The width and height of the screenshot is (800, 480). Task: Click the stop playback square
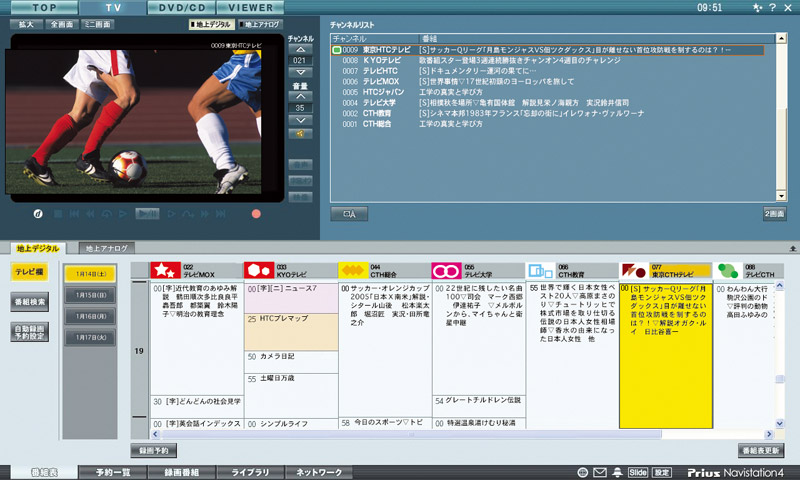[x=58, y=214]
